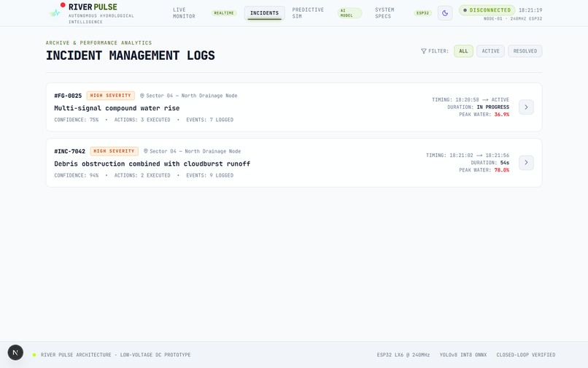Screen dimensions: 588x368
Task: Click incident ID #FG-0025
Action: [x=68, y=96]
